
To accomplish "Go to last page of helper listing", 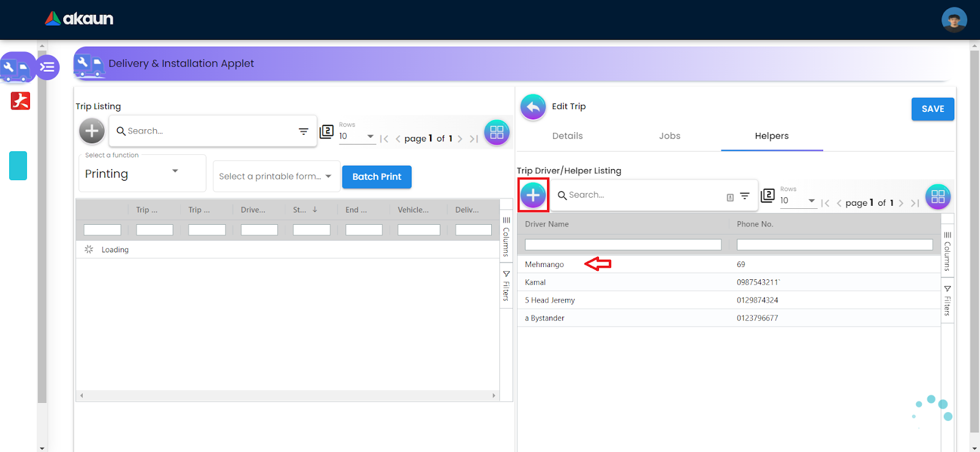I will coord(914,203).
